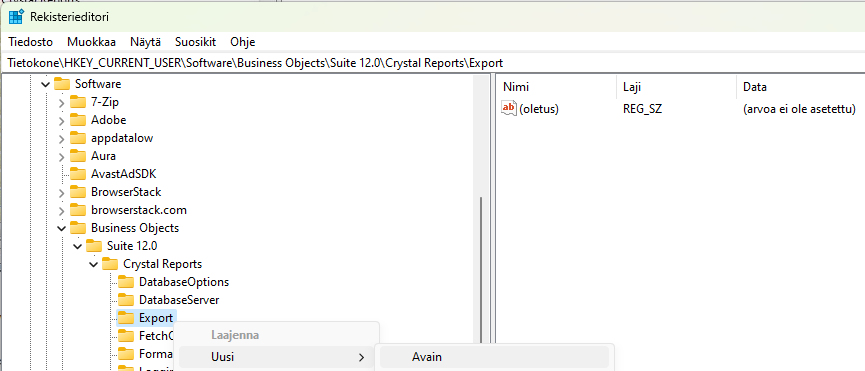Expand the Adobe key

(61, 120)
